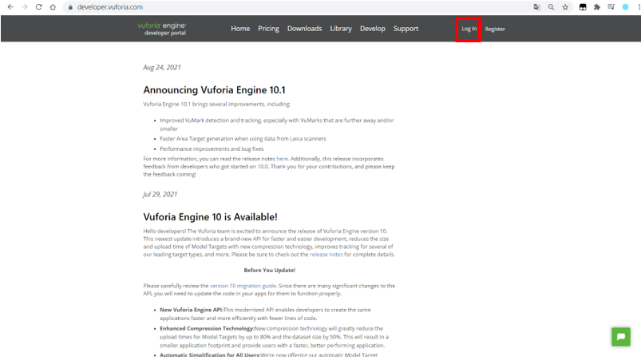Open the browser home page icon

tap(53, 7)
